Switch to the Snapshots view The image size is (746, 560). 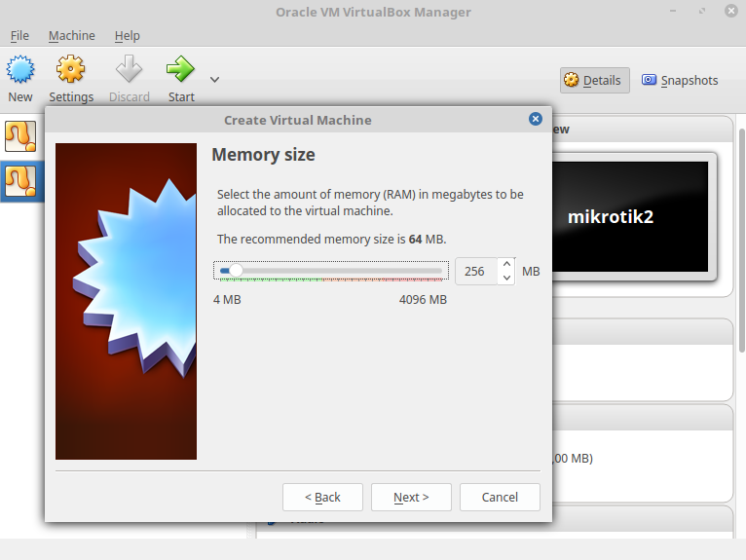click(x=680, y=81)
